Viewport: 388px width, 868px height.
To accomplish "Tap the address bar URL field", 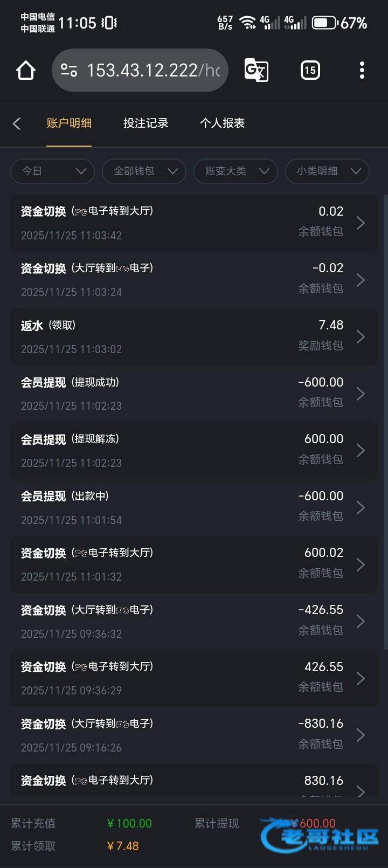I will (x=154, y=70).
